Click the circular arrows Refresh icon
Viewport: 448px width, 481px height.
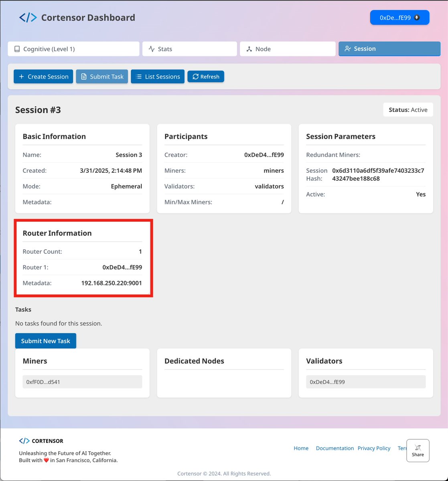point(196,77)
